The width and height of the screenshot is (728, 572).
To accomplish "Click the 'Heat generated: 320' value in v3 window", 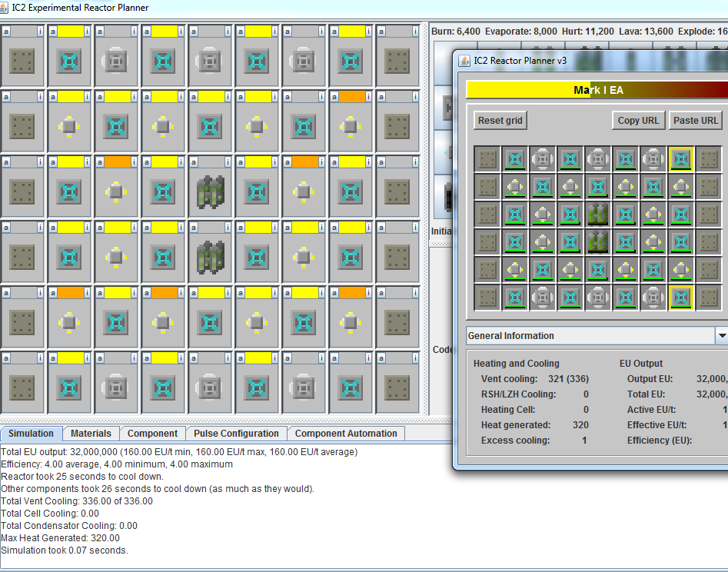I will coord(580,425).
